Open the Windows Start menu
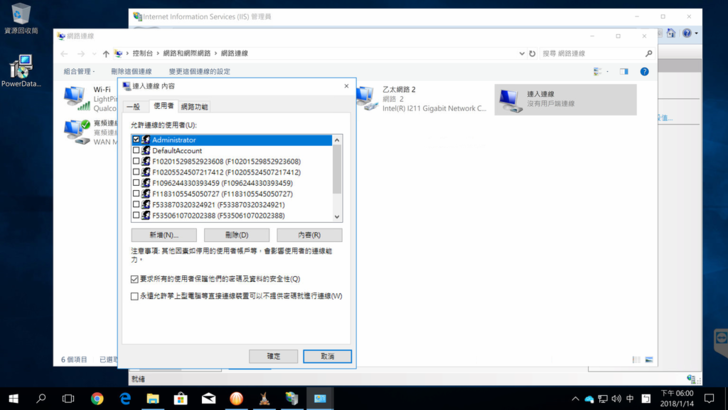 click(13, 398)
